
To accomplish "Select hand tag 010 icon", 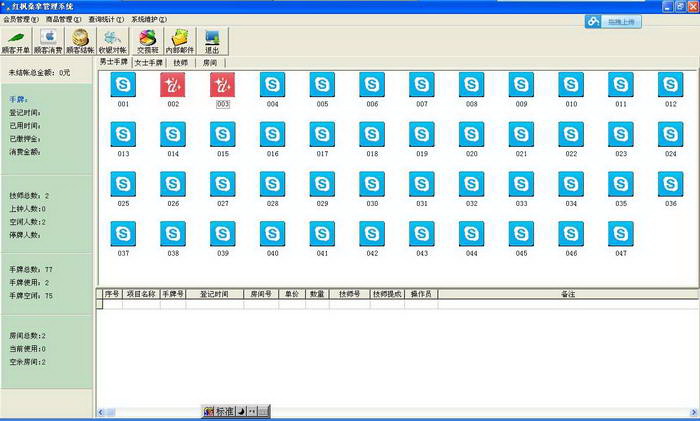I will point(571,85).
